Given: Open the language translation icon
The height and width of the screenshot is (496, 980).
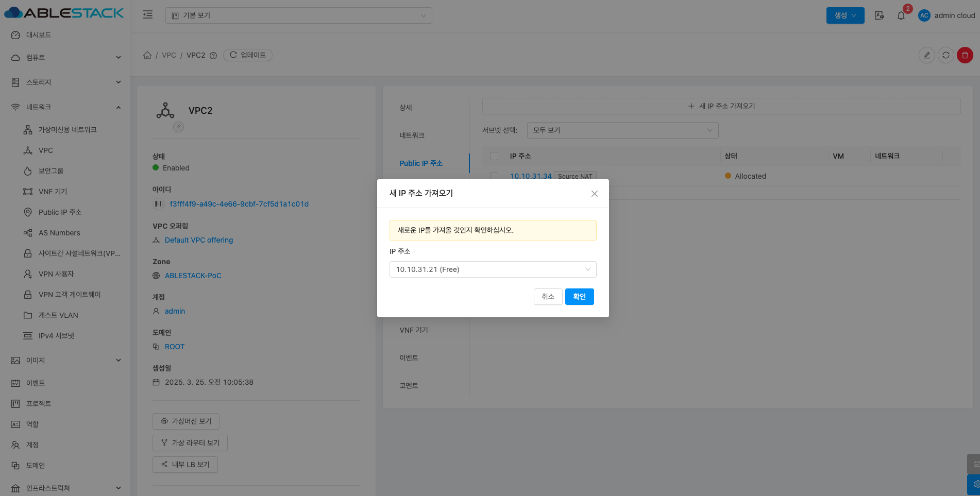Looking at the screenshot, I should pyautogui.click(x=880, y=15).
